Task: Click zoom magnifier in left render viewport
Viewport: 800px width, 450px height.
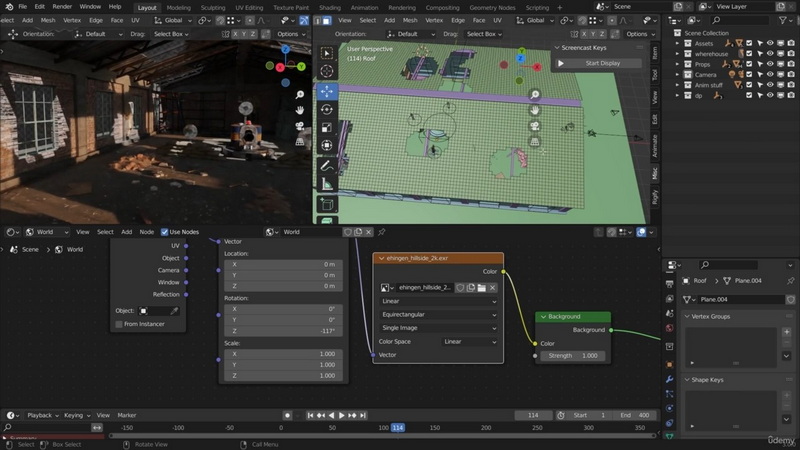Action: pos(300,94)
